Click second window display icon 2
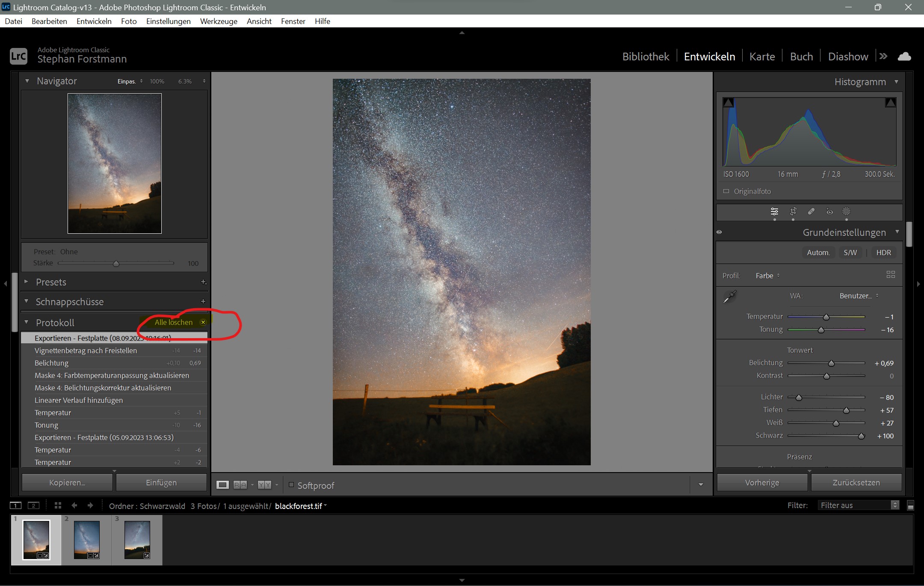 point(33,506)
